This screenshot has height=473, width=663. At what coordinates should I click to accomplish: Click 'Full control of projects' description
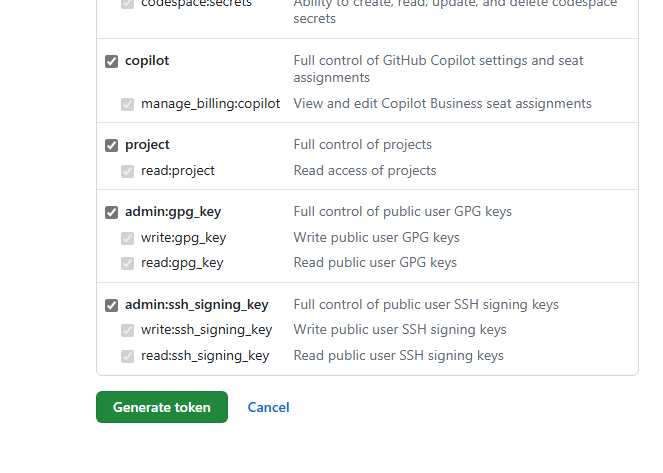[x=362, y=145]
